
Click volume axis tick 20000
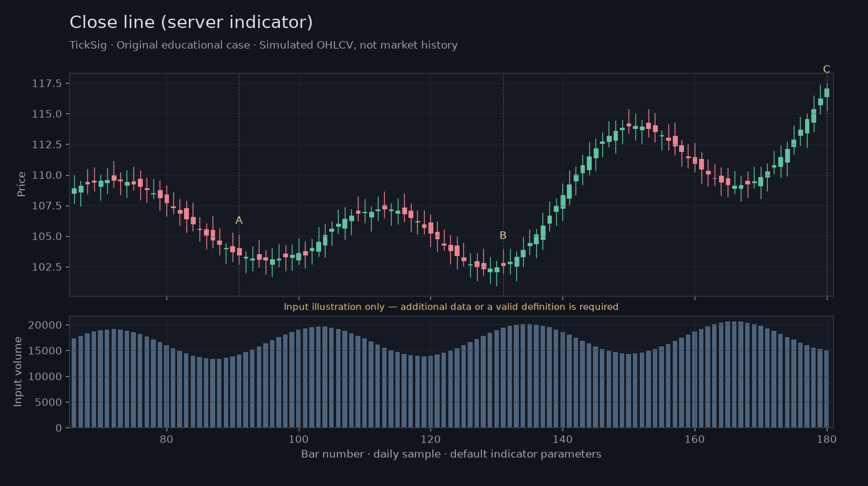coord(46,325)
